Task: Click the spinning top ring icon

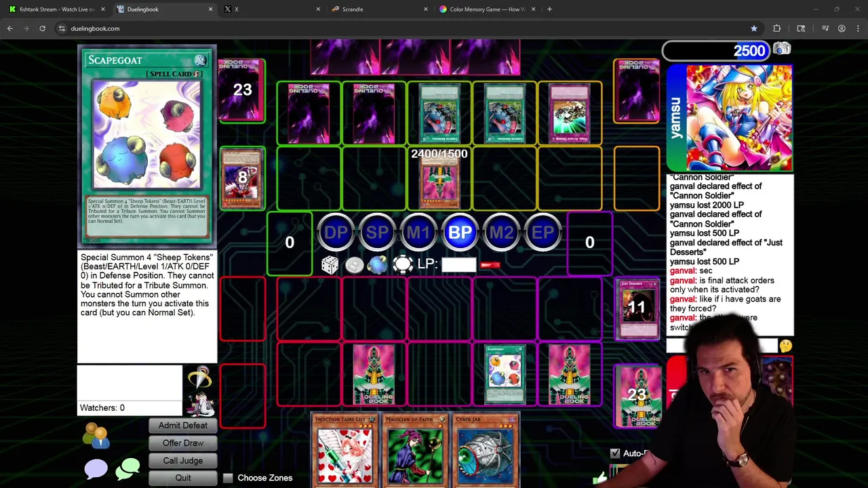Action: (200, 377)
